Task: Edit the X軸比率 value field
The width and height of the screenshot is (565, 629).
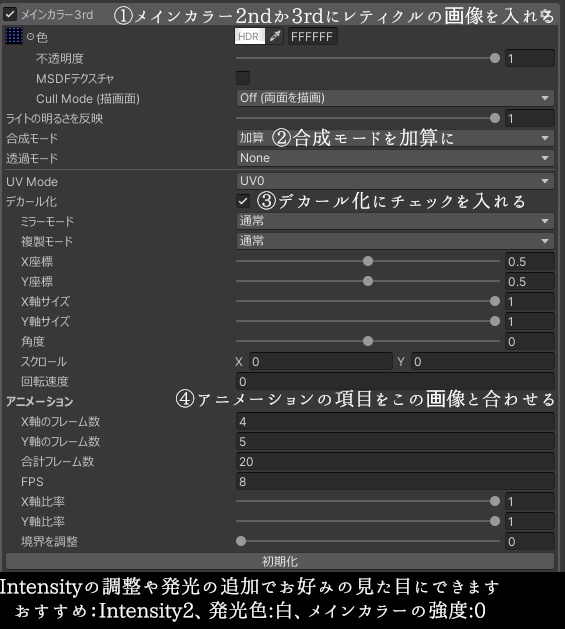Action: (x=530, y=501)
